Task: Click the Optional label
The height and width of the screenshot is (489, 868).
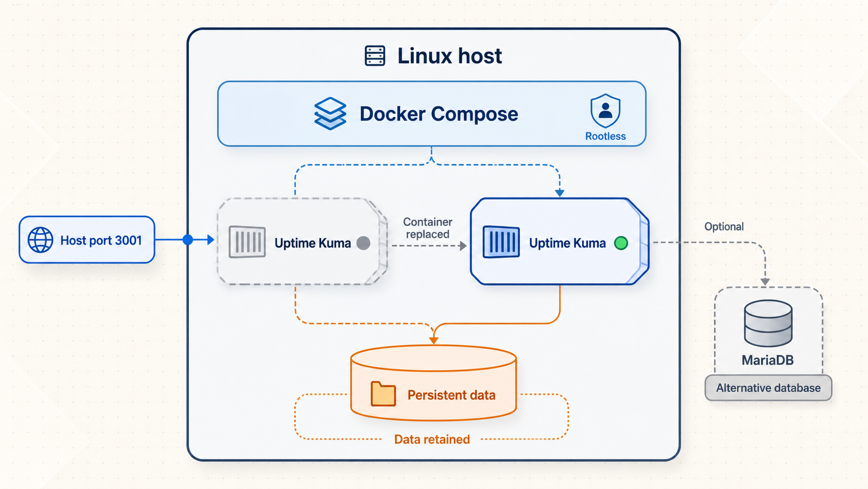Action: [724, 227]
